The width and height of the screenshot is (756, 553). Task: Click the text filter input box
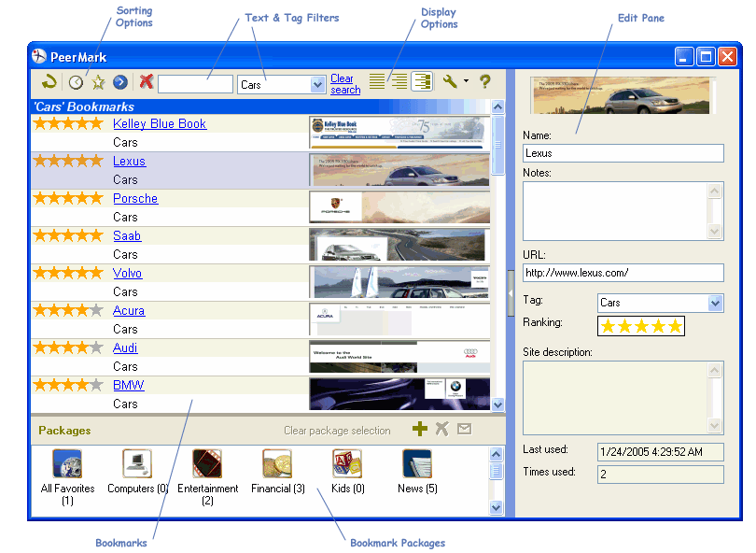coord(196,84)
